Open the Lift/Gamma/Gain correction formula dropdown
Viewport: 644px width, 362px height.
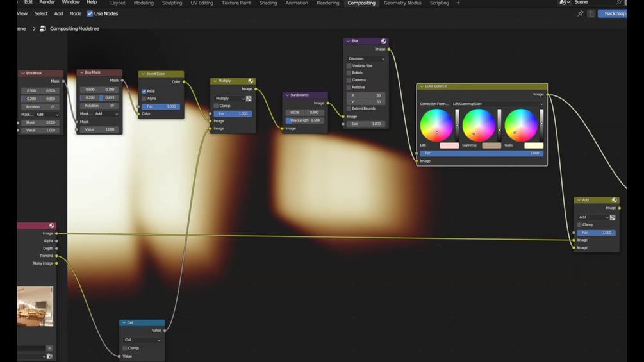[x=497, y=104]
